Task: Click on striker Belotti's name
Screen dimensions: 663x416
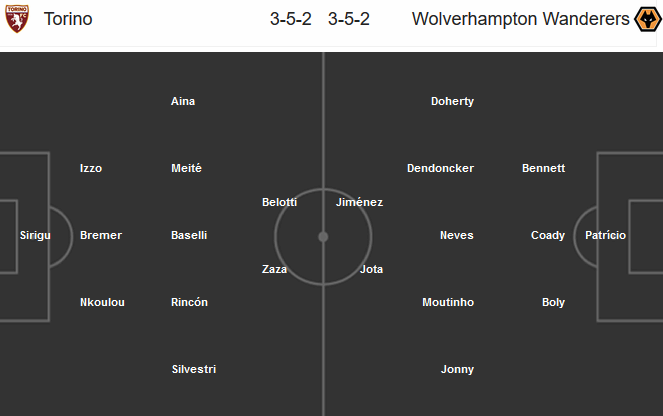Action: pos(280,202)
